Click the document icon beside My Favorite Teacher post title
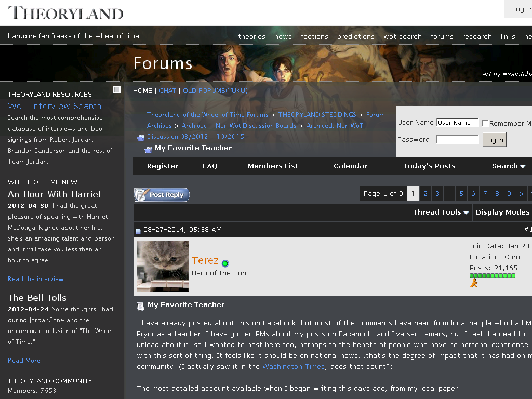The width and height of the screenshot is (532, 399). pyautogui.click(x=140, y=307)
